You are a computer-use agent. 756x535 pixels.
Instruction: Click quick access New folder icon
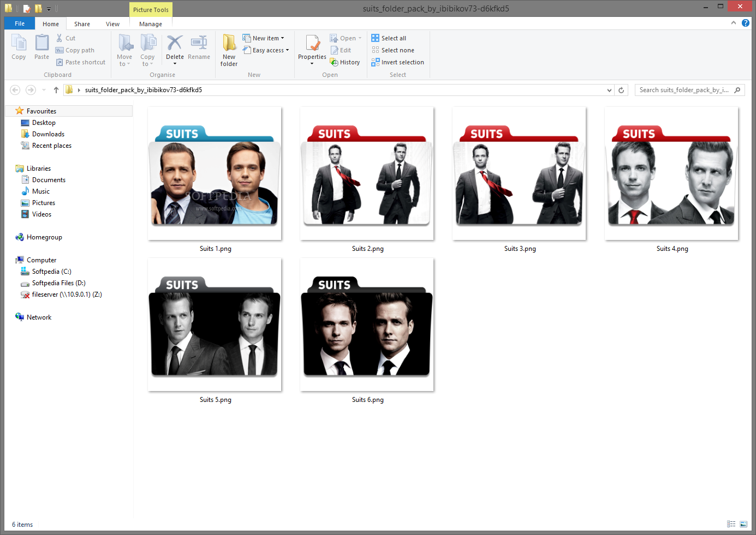click(38, 8)
